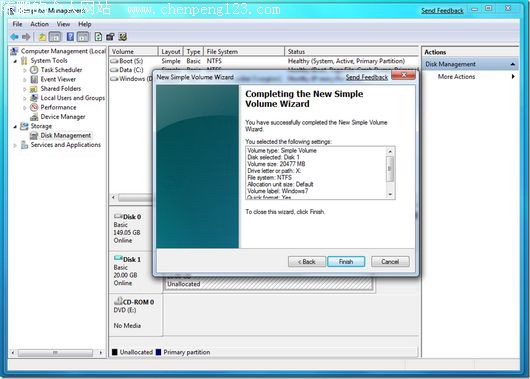Click the < Back button in wizard

[307, 261]
